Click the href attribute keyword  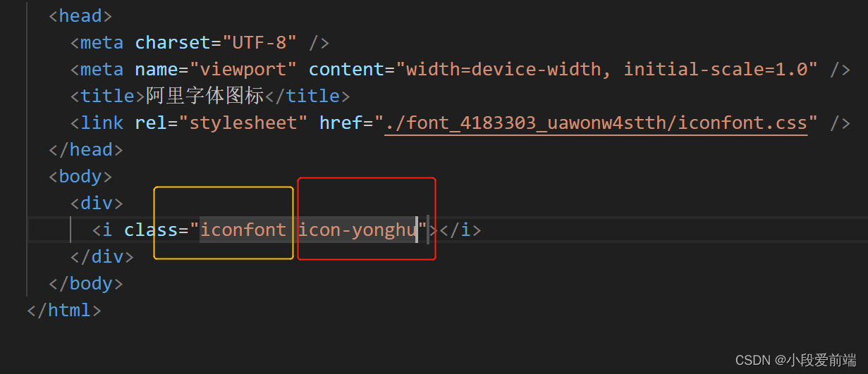click(341, 123)
